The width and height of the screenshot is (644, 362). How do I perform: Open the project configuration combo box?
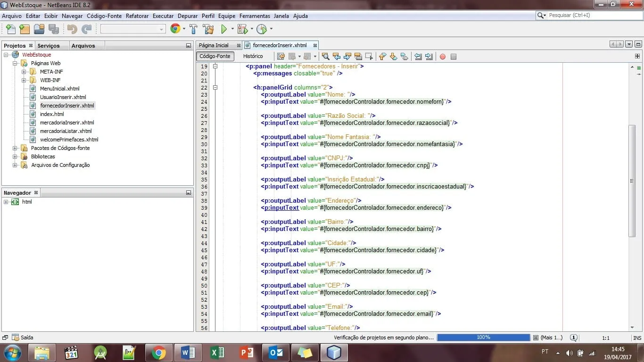pos(132,29)
